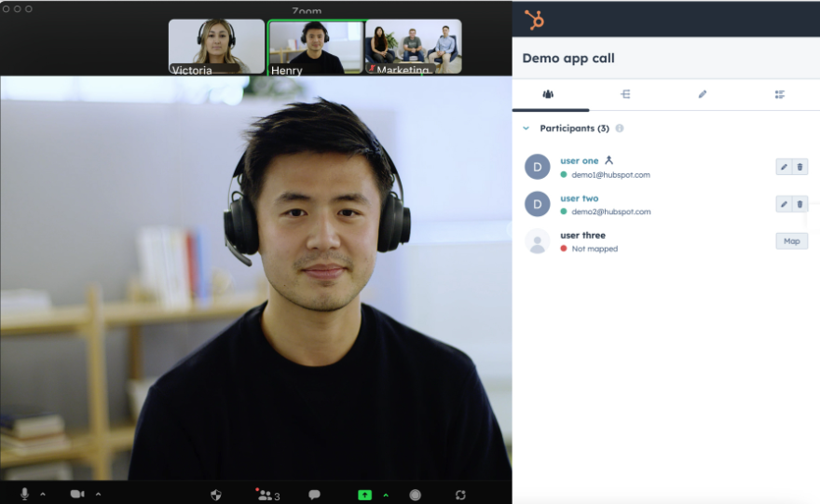Mute the microphone in Zoom toolbar
The image size is (820, 504).
tap(24, 494)
